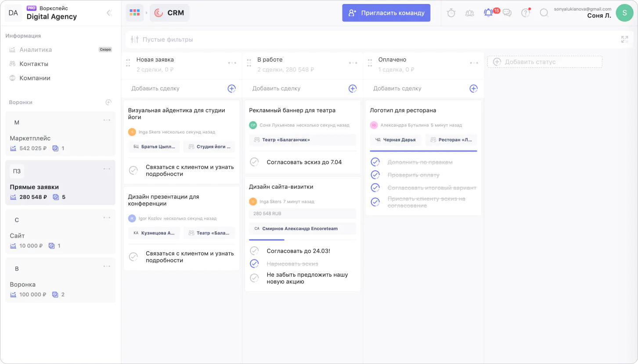The width and height of the screenshot is (638, 364).
Task: Select the Воронка funnel
Action: 60,280
